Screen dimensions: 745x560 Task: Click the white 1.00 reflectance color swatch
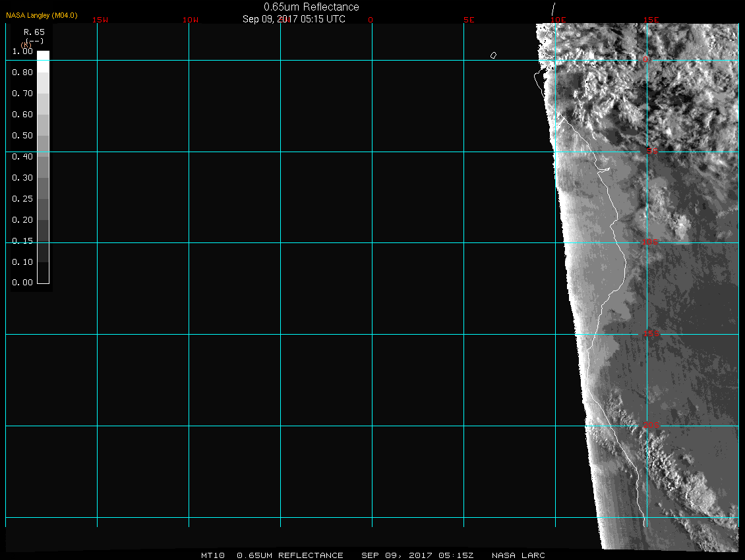click(43, 56)
